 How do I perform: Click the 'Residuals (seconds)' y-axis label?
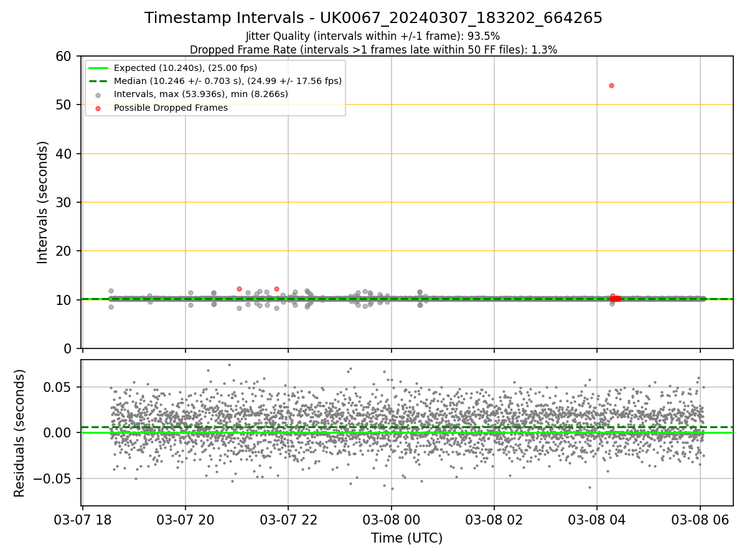19,433
